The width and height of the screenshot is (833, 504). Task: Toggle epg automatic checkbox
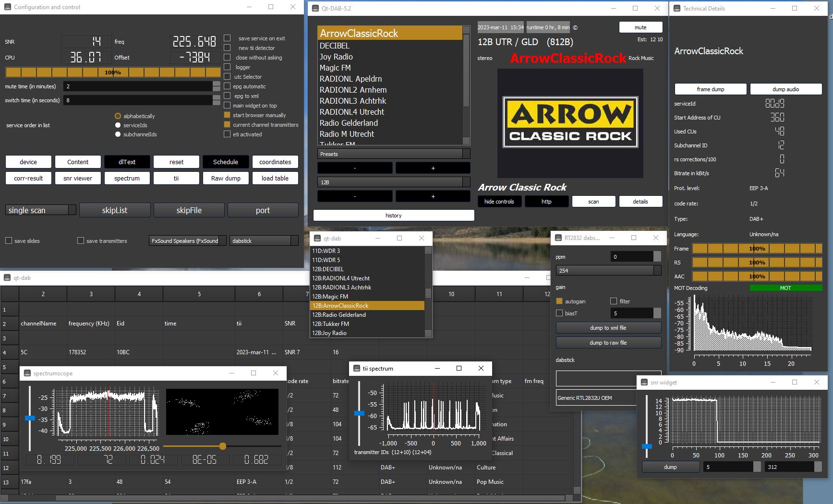tap(228, 86)
